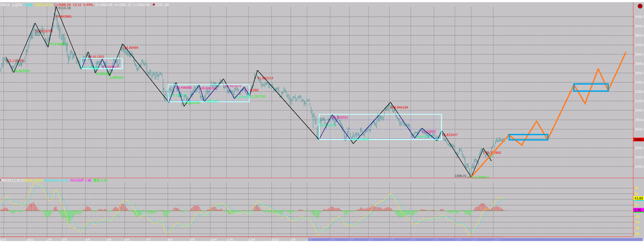The image size is (644, 242).
Task: Click the MACDAvg 40.91 legend text
Action: [x=56, y=180]
